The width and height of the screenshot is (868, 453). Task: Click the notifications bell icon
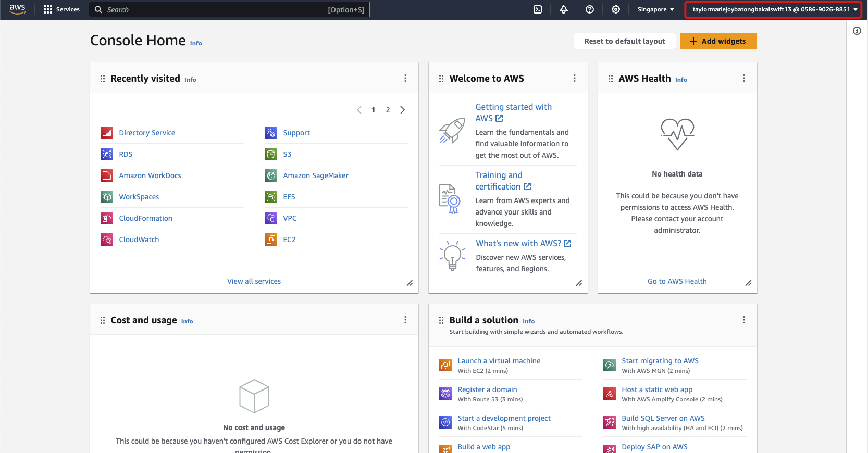(564, 9)
